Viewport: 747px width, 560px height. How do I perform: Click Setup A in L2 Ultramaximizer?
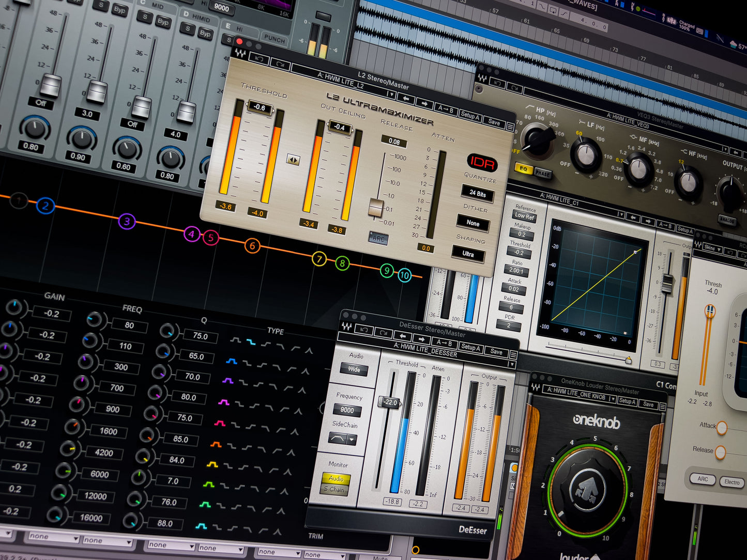click(470, 116)
